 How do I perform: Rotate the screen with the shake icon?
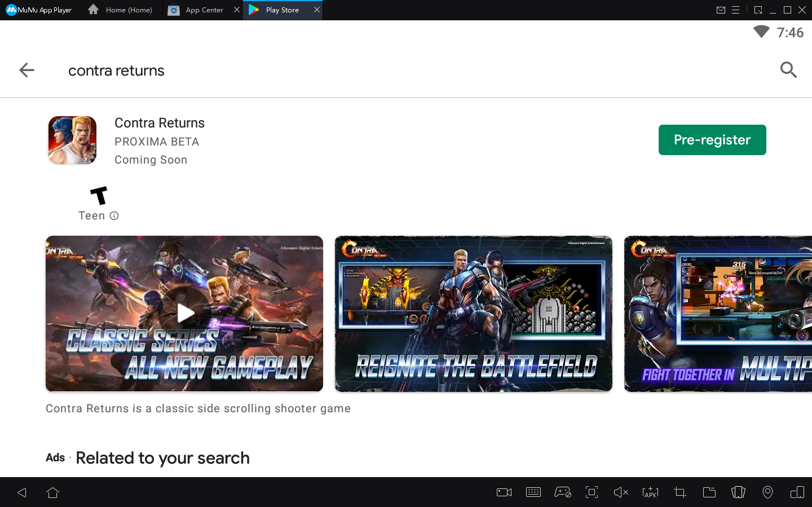738,492
